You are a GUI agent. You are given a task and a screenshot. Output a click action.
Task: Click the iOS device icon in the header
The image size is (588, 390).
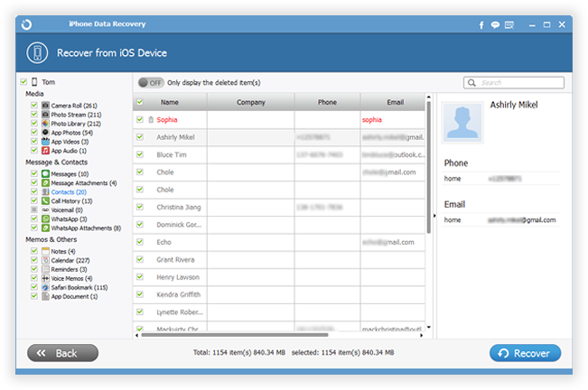(37, 53)
